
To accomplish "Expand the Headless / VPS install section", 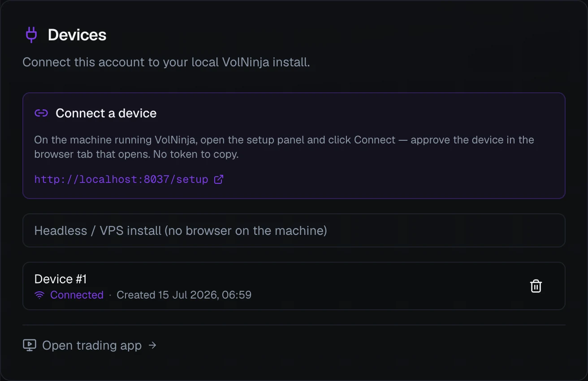I will click(x=294, y=230).
